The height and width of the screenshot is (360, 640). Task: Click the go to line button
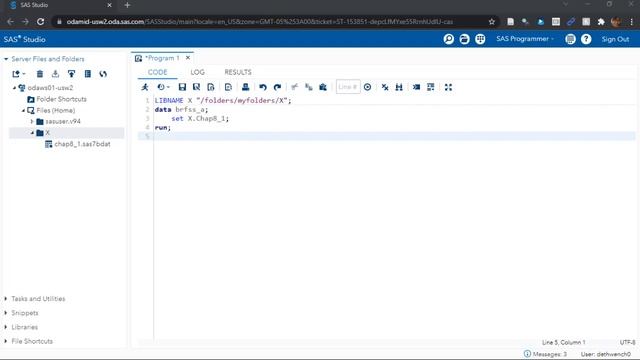tap(367, 87)
